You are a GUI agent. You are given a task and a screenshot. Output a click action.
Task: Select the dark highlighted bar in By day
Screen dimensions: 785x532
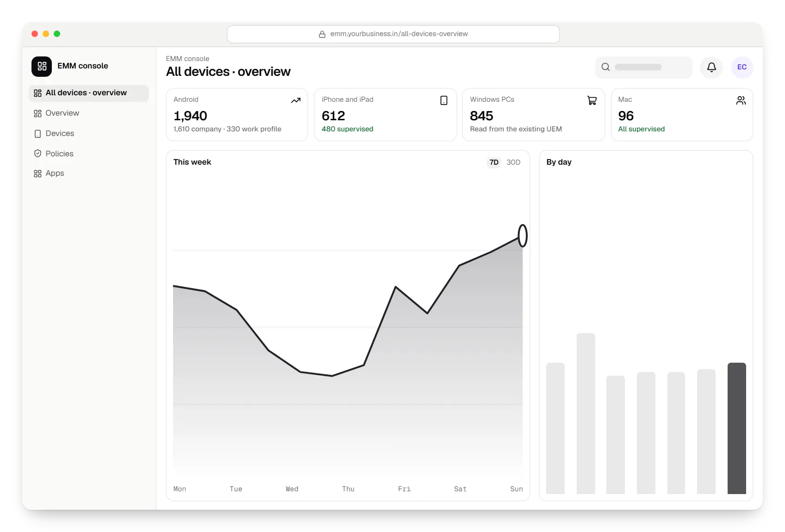736,428
